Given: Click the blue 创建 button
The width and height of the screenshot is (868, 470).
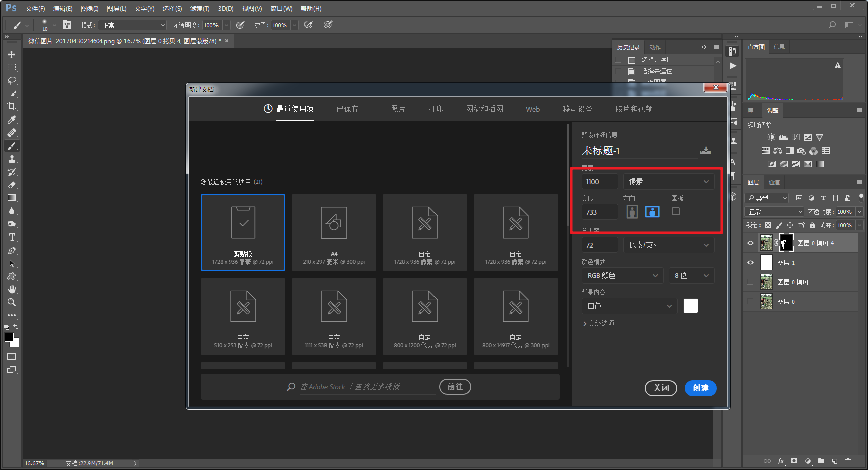Looking at the screenshot, I should pos(701,388).
